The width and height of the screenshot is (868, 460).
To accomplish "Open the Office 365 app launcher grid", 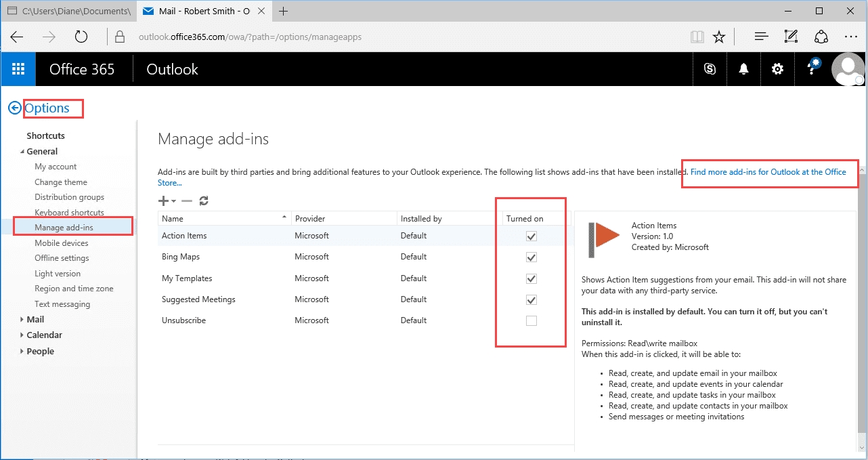I will tap(18, 69).
